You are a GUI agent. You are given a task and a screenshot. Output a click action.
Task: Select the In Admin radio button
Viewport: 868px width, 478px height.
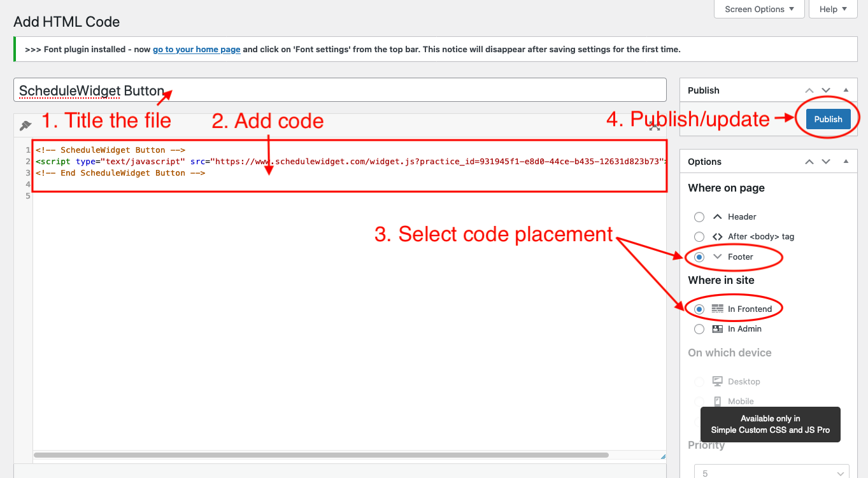tap(699, 329)
